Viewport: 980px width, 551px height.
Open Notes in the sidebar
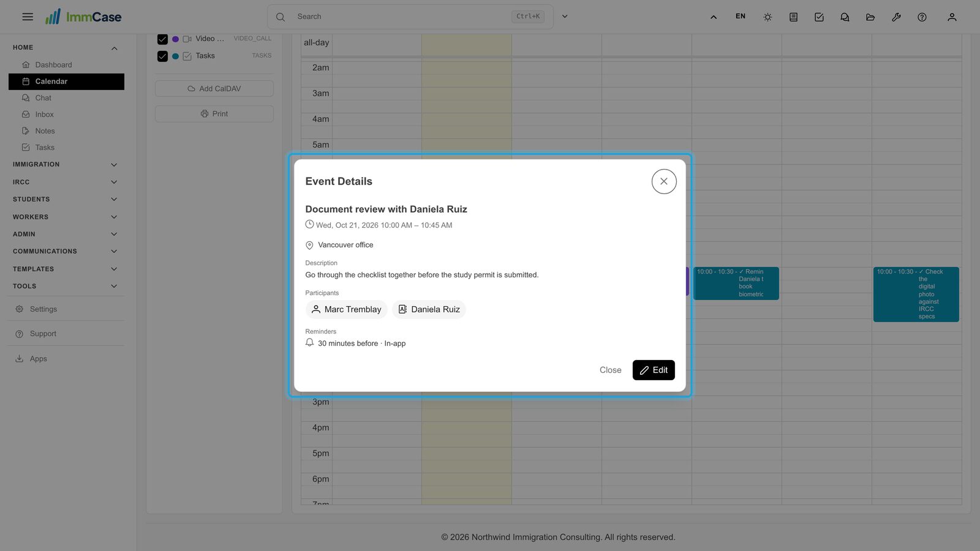(66, 131)
